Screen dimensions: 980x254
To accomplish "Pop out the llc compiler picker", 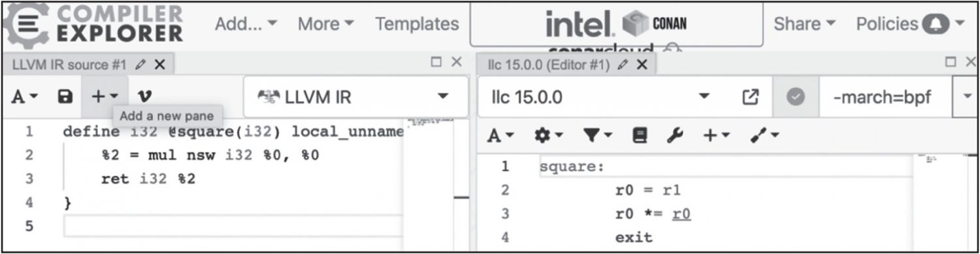I will coord(751,97).
